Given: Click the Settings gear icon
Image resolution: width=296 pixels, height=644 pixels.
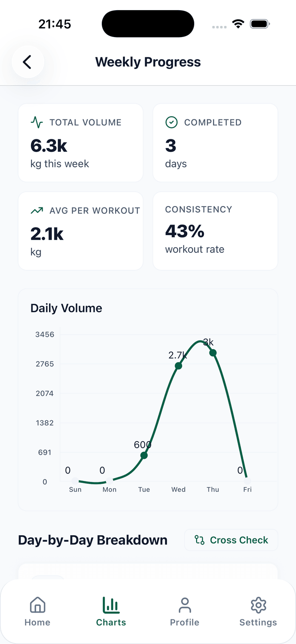Looking at the screenshot, I should (x=258, y=605).
